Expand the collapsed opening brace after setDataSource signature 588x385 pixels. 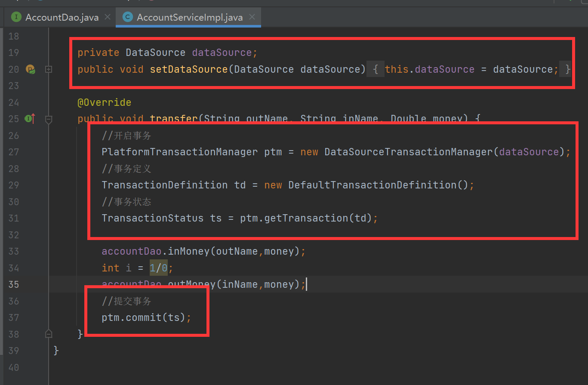376,69
